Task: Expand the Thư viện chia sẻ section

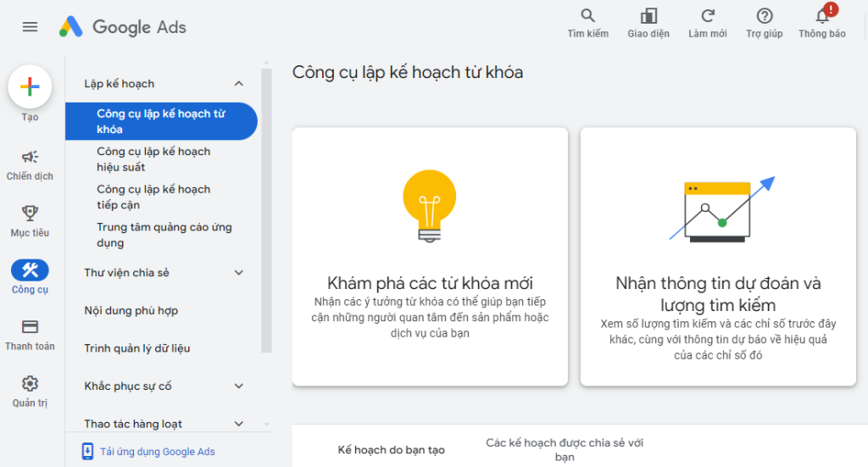Action: [238, 273]
